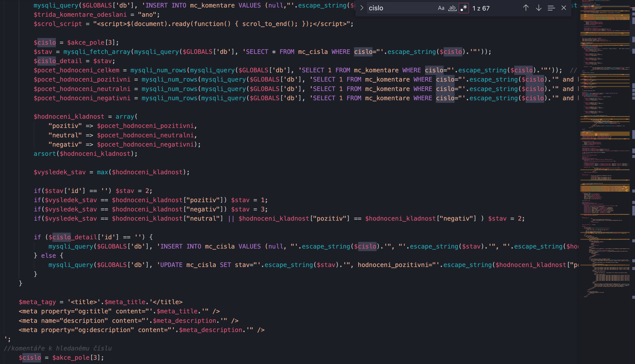The height and width of the screenshot is (364, 635).
Task: Click the minimap highlighted orange block near top
Action: click(604, 17)
